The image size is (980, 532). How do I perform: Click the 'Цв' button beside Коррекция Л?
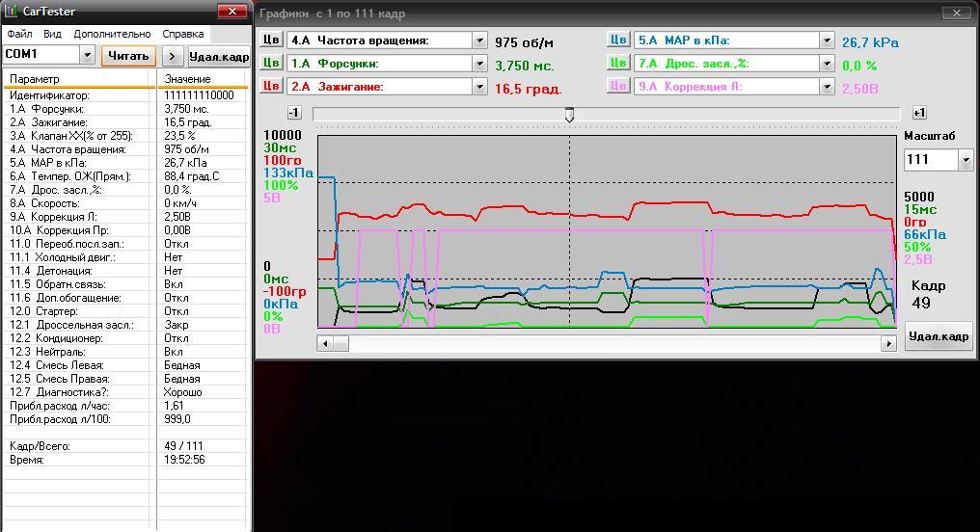coord(618,87)
